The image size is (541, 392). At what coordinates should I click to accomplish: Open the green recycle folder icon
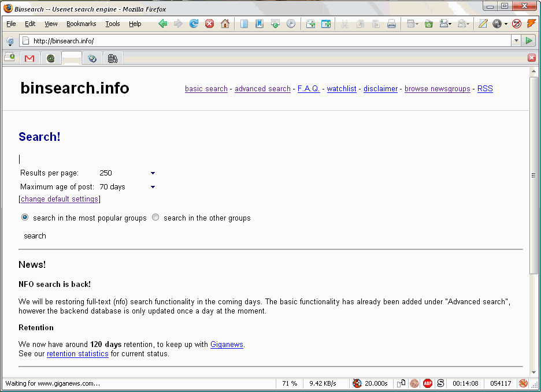[x=428, y=24]
